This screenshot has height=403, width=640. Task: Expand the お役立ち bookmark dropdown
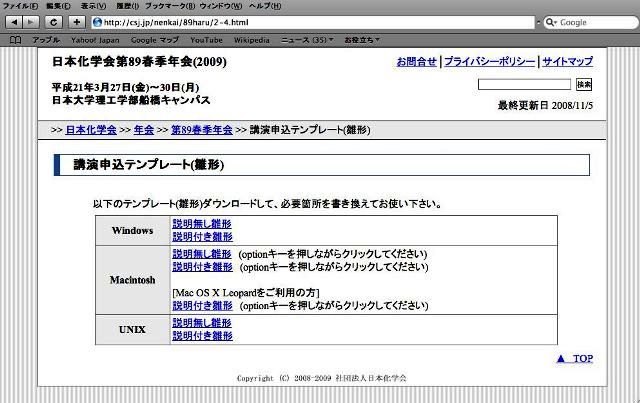click(x=361, y=39)
